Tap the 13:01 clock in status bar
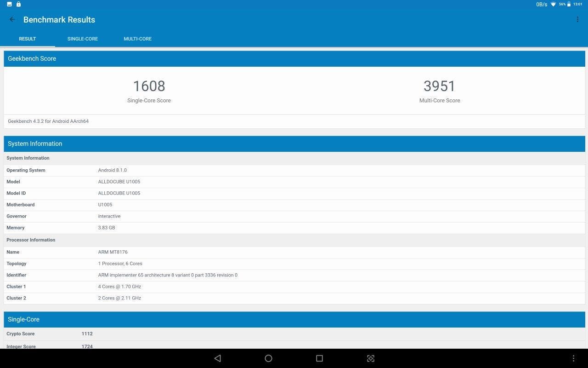This screenshot has width=588, height=368. coord(578,4)
